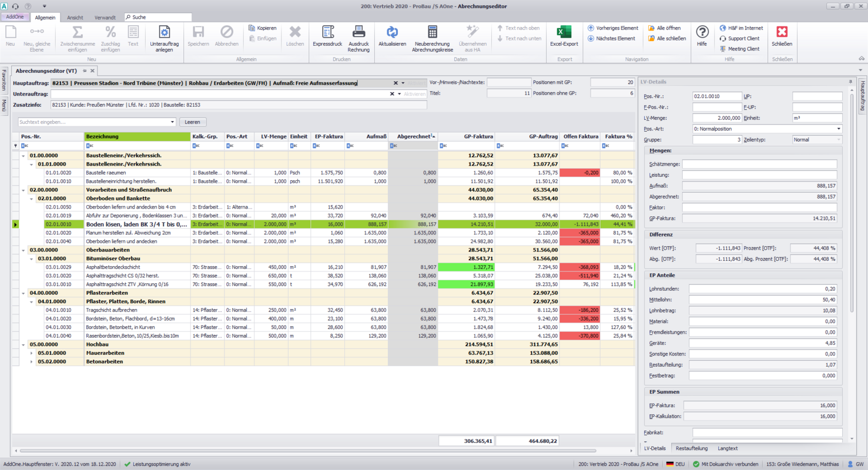The width and height of the screenshot is (868, 470).
Task: Switch to the Ansicht ribbon tab
Action: [x=75, y=18]
